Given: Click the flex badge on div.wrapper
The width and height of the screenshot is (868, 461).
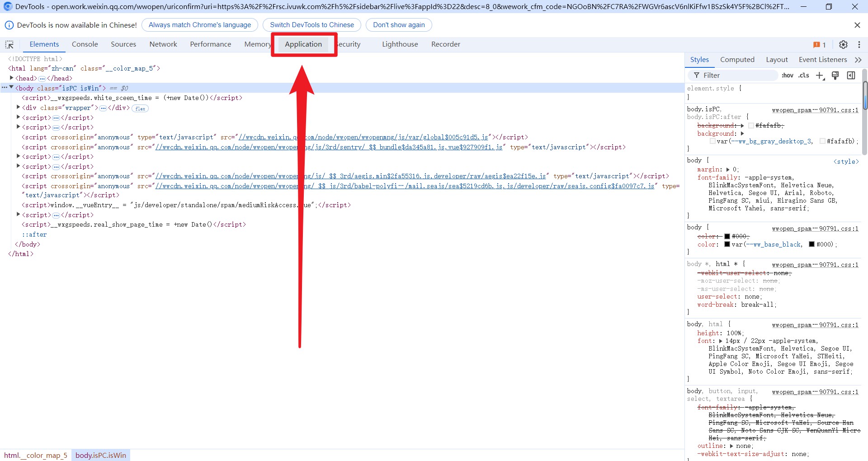Looking at the screenshot, I should (x=140, y=109).
